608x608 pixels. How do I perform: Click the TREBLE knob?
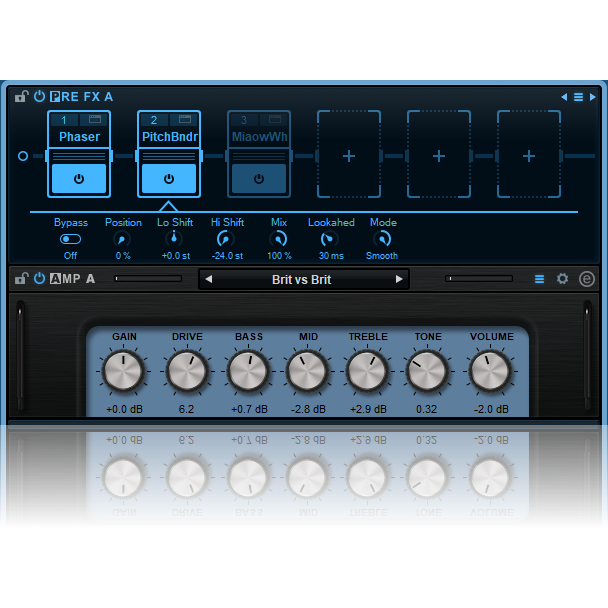367,371
